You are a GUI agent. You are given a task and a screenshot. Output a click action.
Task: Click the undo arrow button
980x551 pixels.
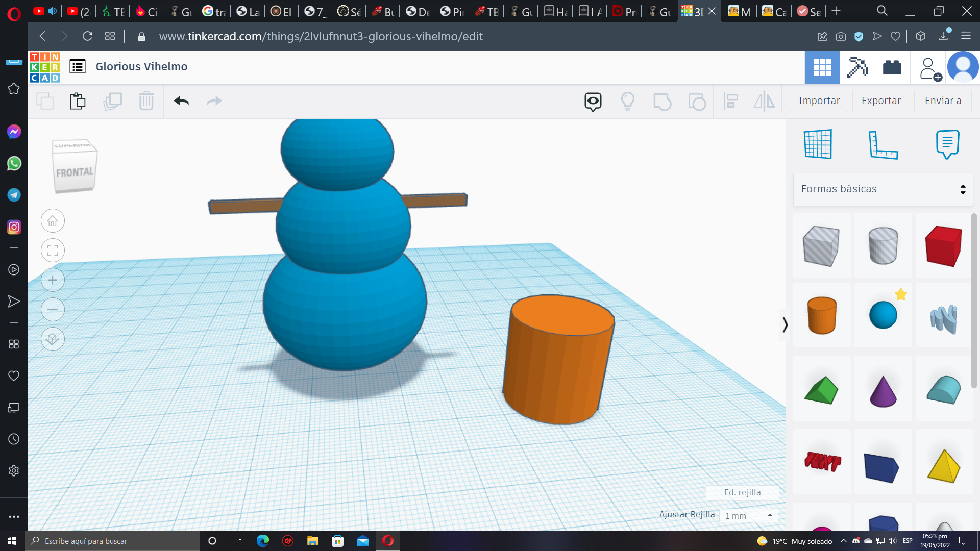(181, 101)
